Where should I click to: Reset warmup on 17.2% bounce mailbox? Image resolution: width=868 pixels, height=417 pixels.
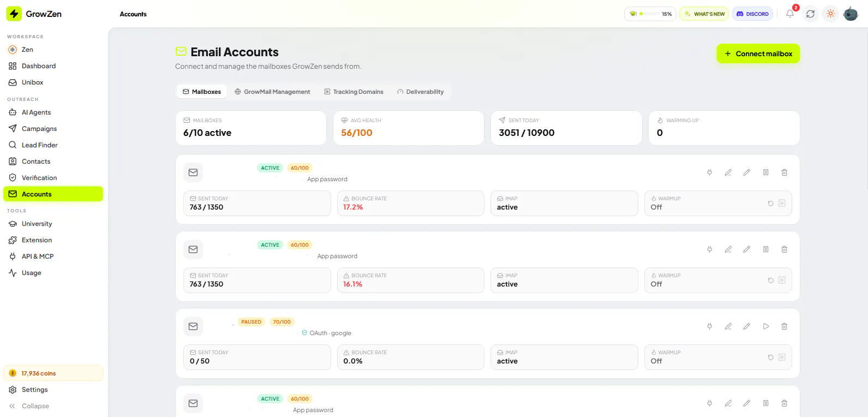[x=771, y=204]
